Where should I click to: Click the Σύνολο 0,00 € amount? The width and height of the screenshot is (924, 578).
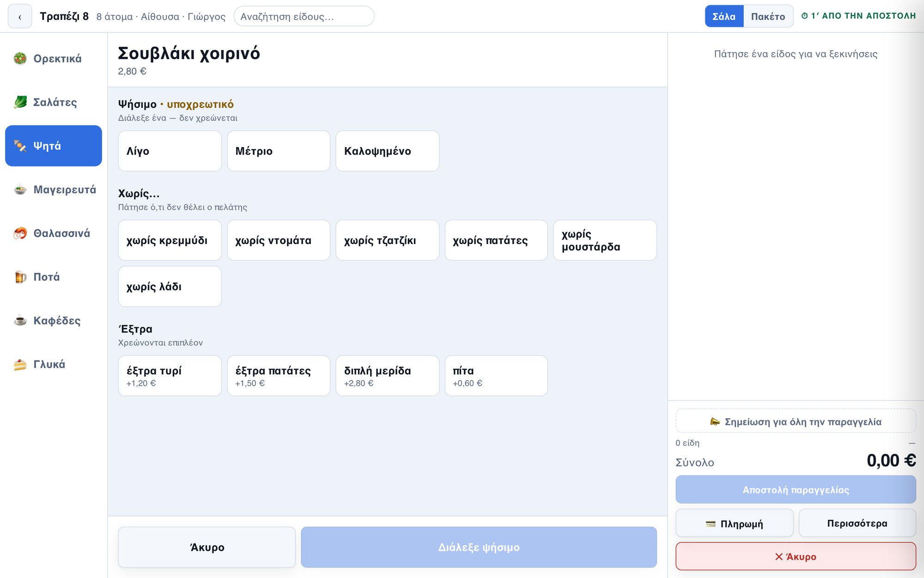pos(891,461)
